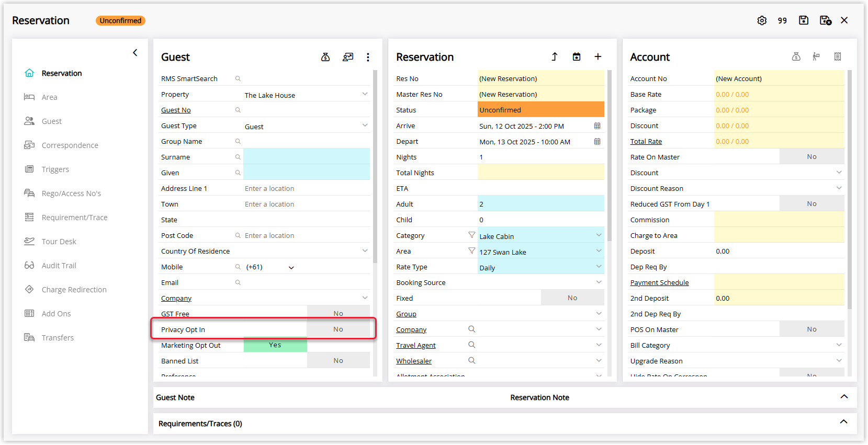Click the orange Unconfirmed status field

(x=541, y=109)
